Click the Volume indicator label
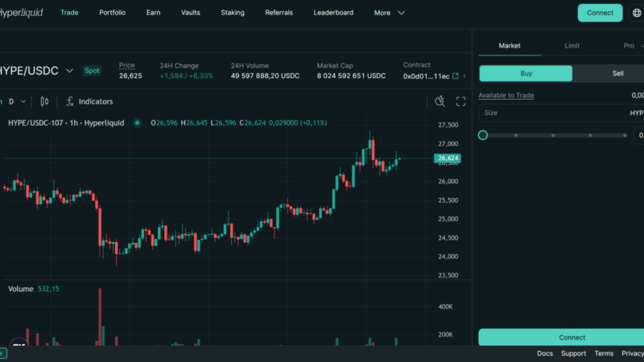The image size is (644, 362). (21, 289)
